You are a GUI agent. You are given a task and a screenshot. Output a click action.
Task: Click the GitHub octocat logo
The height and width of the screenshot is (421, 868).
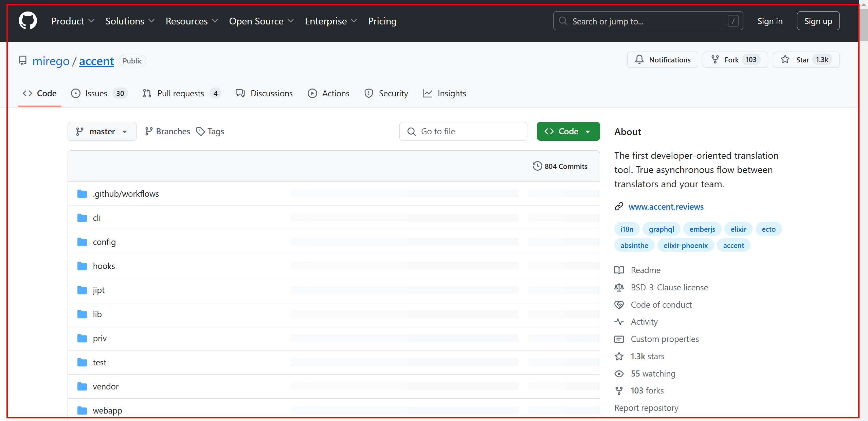point(28,21)
